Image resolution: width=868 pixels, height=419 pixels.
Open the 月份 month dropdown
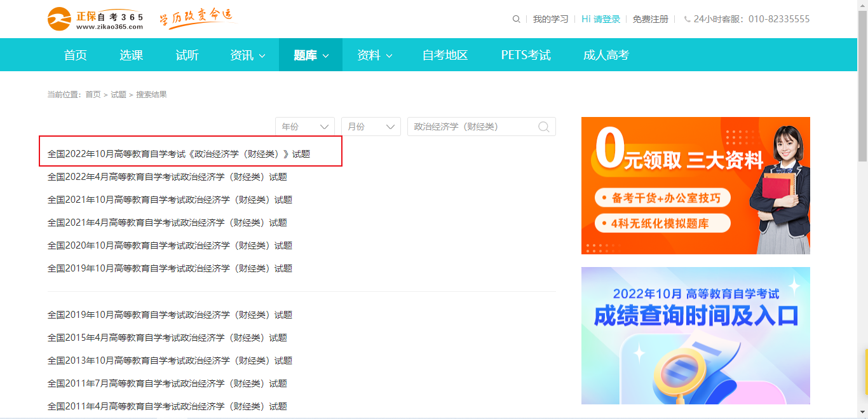(x=371, y=127)
